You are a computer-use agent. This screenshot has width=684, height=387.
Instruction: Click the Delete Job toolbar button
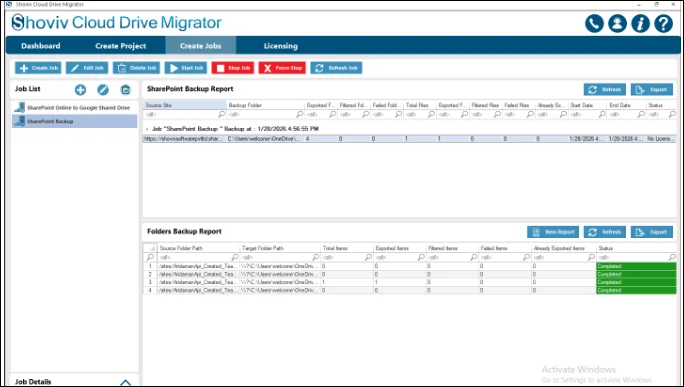(137, 68)
